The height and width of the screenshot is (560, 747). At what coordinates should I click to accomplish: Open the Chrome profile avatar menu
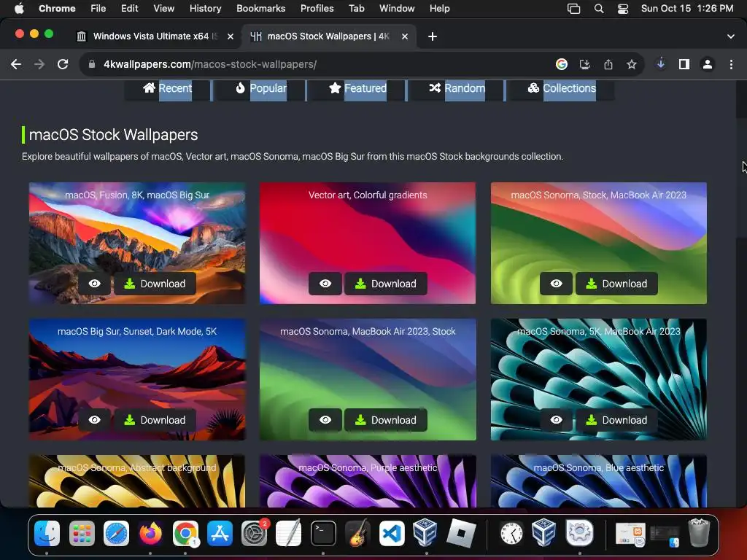(708, 64)
